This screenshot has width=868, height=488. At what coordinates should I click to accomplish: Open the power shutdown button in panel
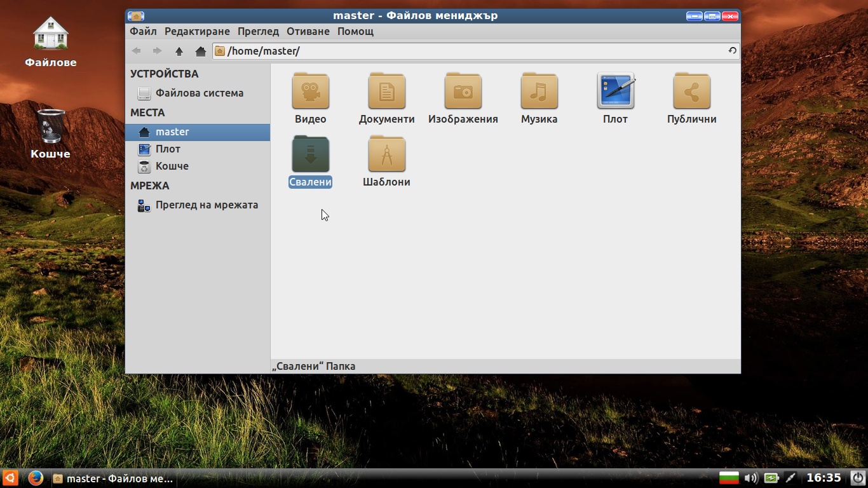(x=857, y=478)
